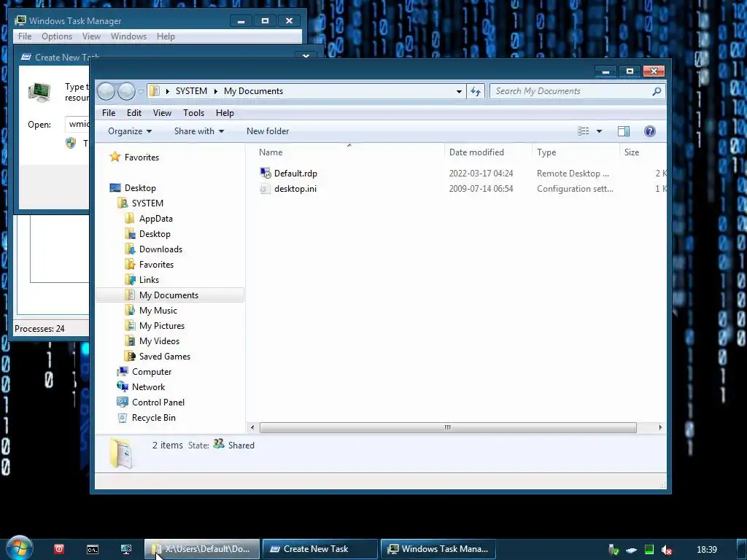Click the 2009-07-14 06:54 date cell
Image resolution: width=747 pixels, height=560 pixels.
tap(481, 189)
